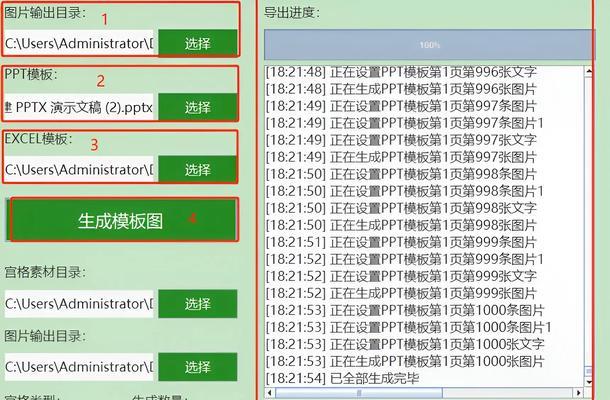Click log scrollbar up arrow
This screenshot has width=610, height=400.
(589, 71)
